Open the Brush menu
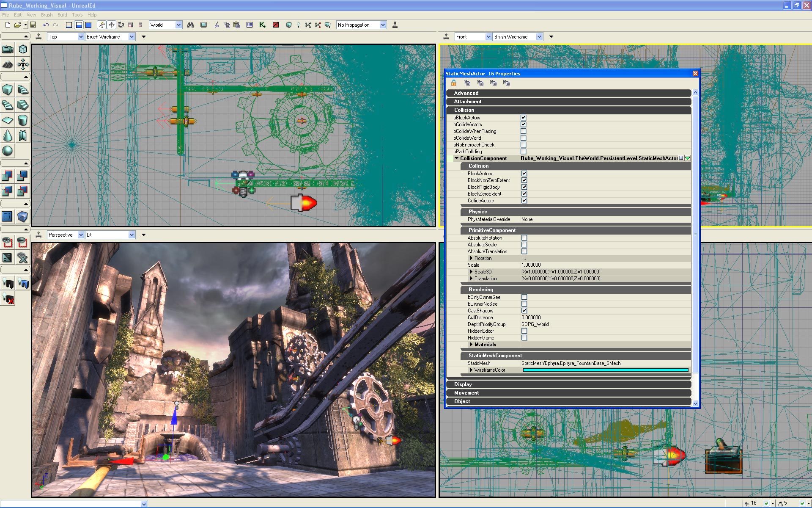 coord(47,15)
